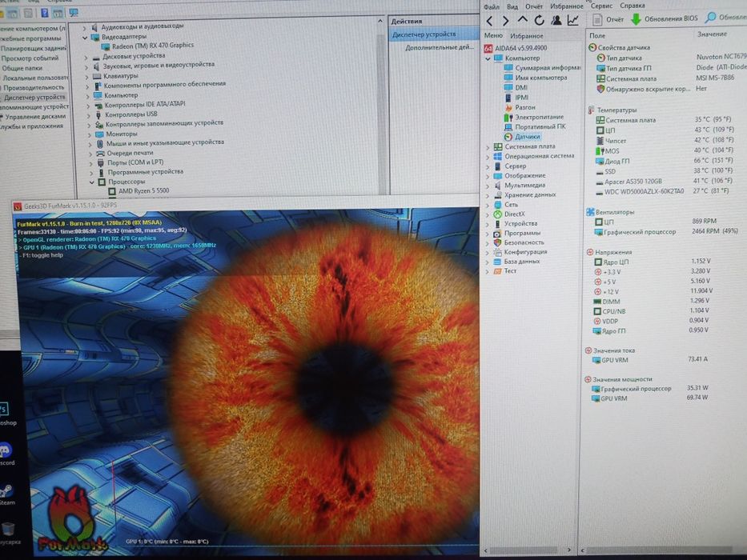Collapse Процессоры node in Device Manager

pos(91,182)
